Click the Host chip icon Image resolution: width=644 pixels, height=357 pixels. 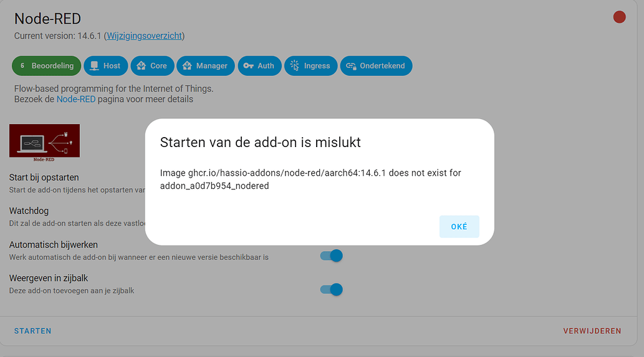(94, 65)
